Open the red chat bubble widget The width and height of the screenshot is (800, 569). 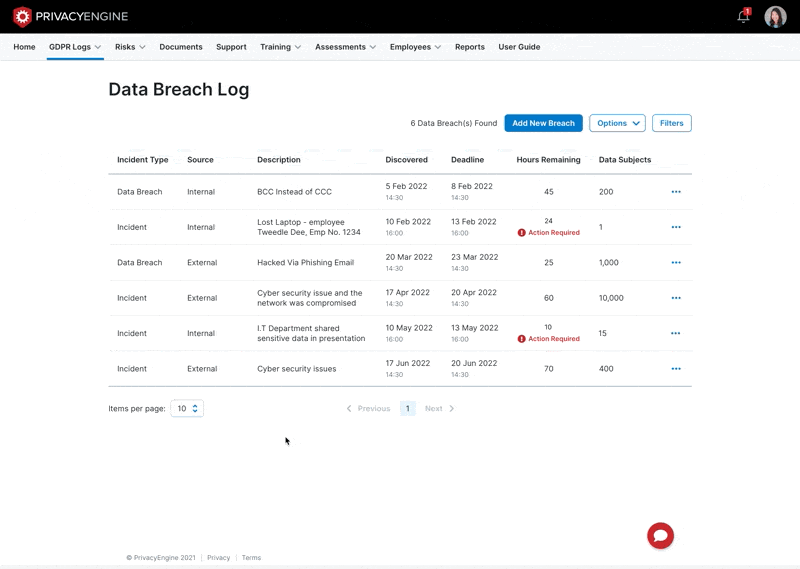coord(660,535)
